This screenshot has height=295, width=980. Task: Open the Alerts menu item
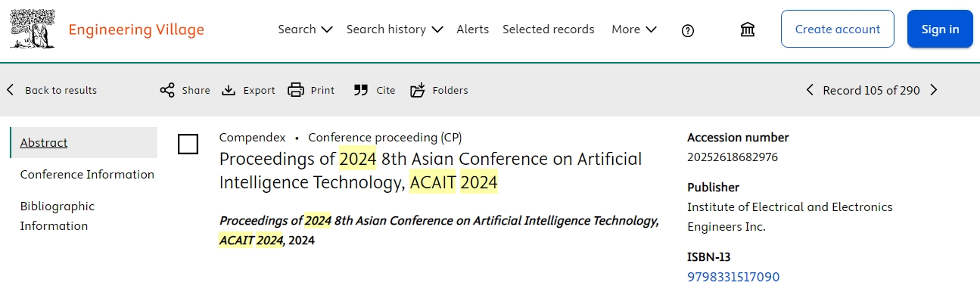(472, 29)
